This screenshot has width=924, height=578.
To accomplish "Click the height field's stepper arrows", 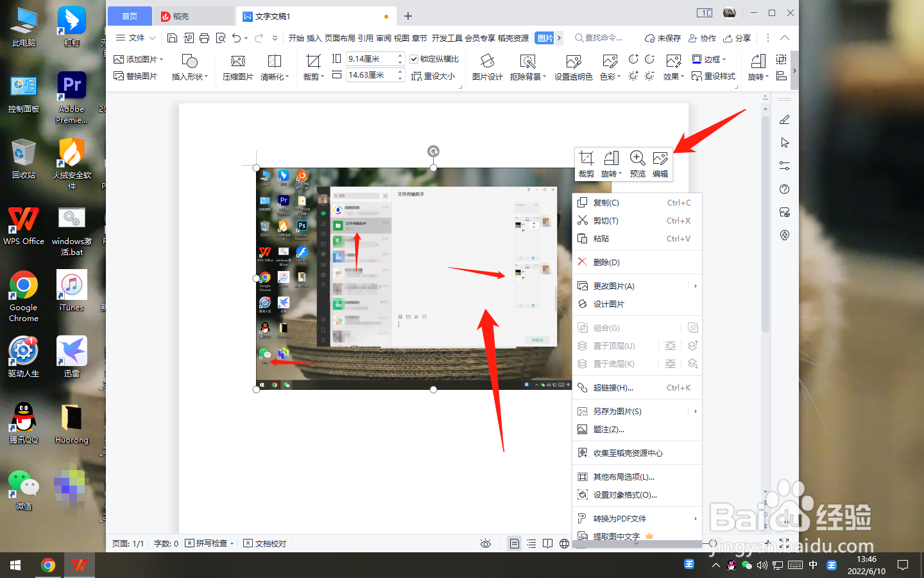I will (400, 58).
